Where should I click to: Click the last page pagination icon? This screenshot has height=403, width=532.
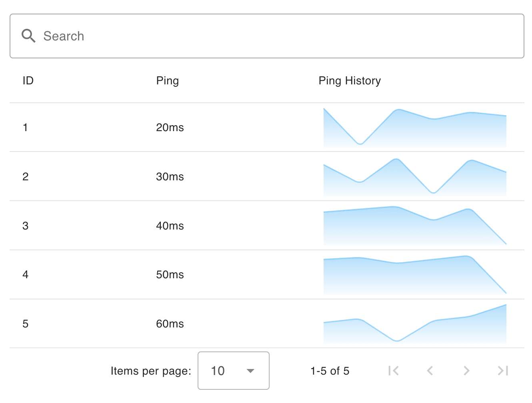[503, 371]
